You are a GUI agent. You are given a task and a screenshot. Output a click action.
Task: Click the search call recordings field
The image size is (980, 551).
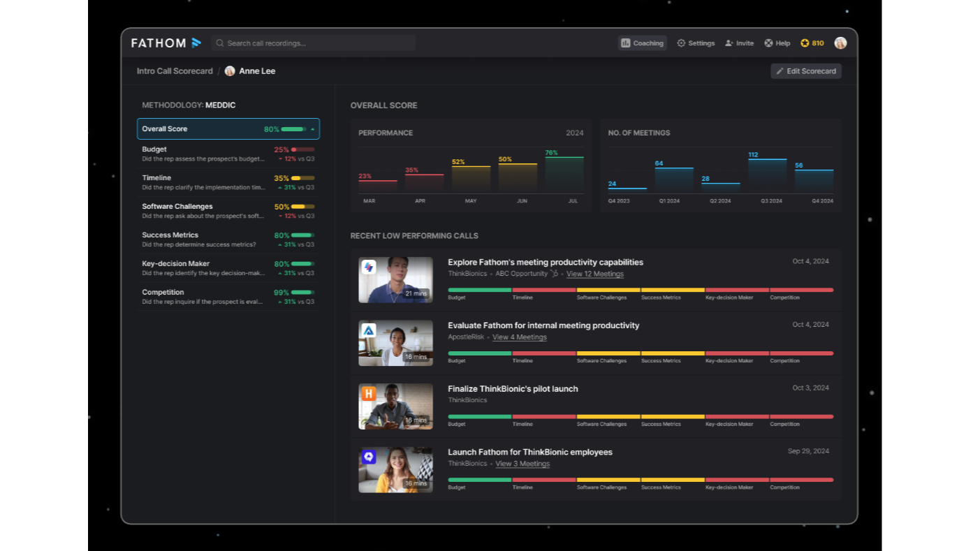(313, 43)
